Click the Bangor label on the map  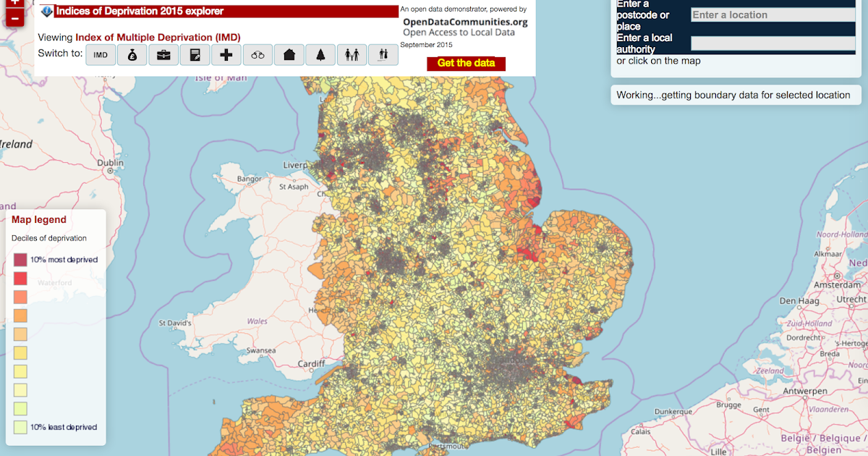click(x=249, y=178)
